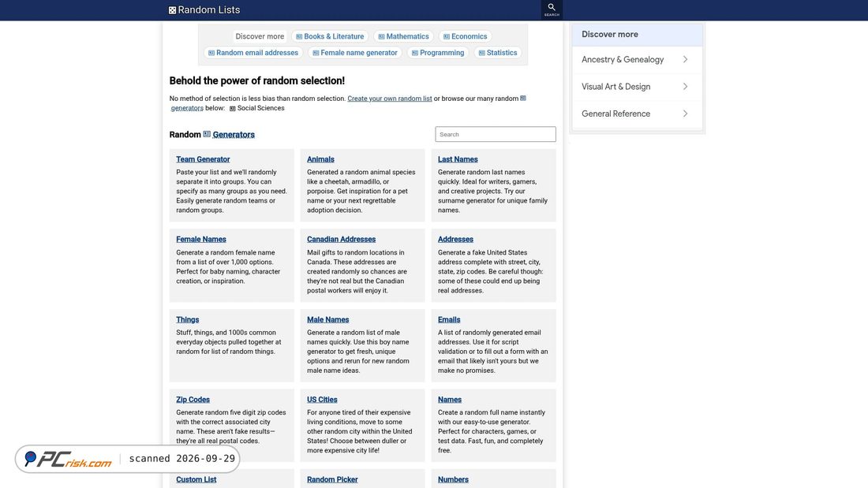The width and height of the screenshot is (868, 488).
Task: Expand the General Reference chevron
Action: [685, 114]
